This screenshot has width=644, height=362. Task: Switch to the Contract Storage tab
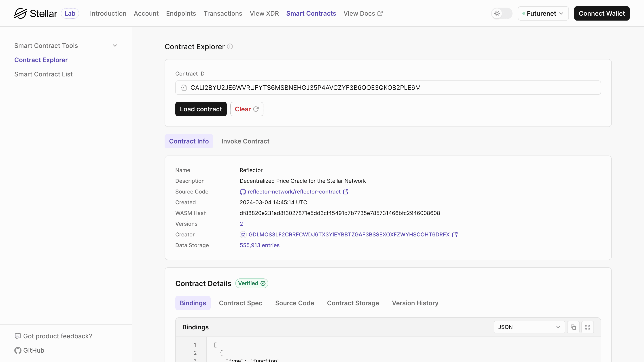pyautogui.click(x=353, y=303)
